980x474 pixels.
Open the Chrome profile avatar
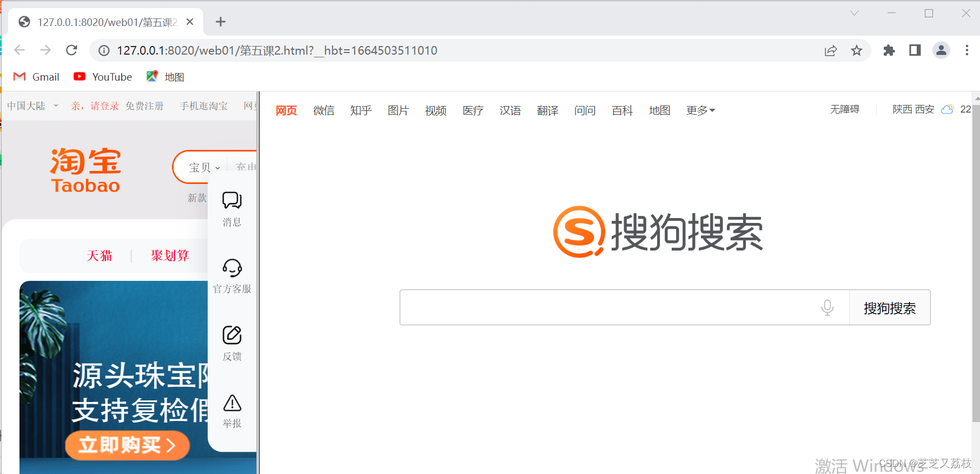tap(941, 50)
